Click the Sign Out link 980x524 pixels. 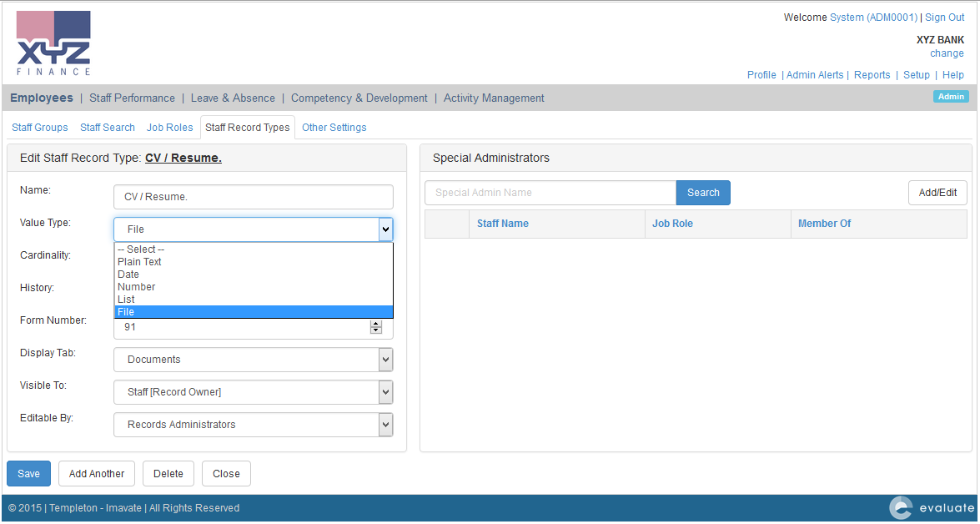point(944,18)
